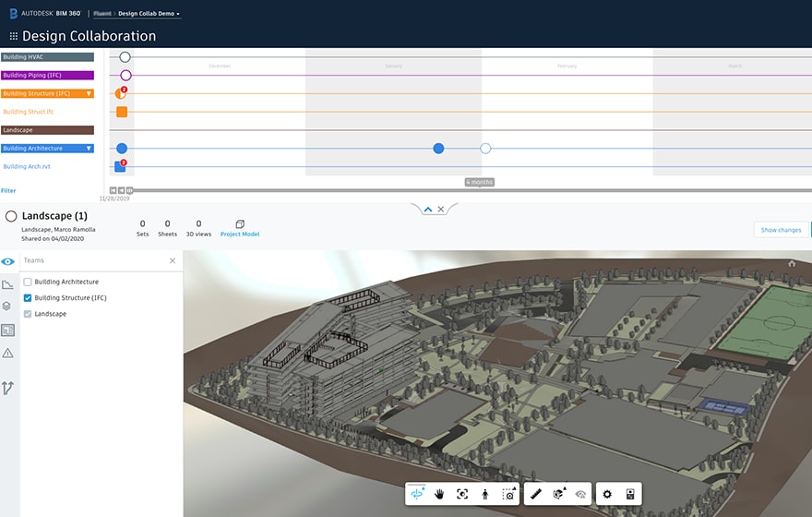Select the Orbit tool in viewer toolbar
812x517 pixels.
click(417, 494)
